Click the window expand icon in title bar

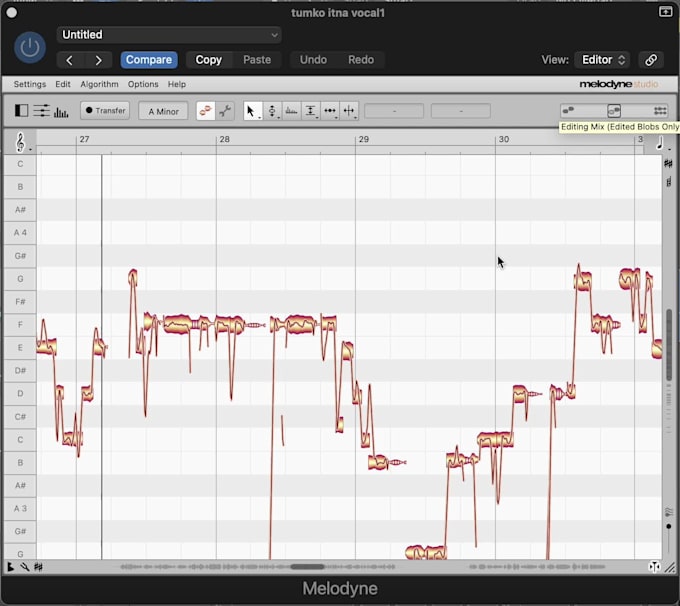pos(665,12)
